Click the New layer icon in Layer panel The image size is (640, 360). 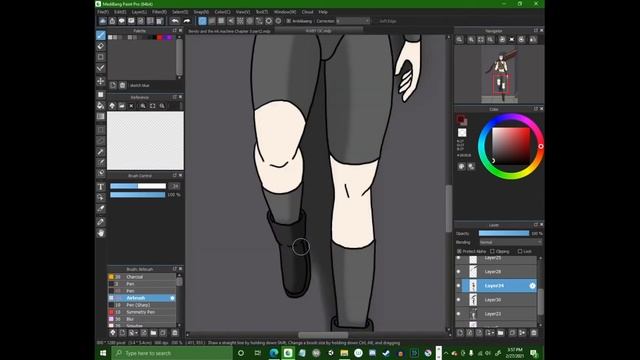[x=460, y=333]
